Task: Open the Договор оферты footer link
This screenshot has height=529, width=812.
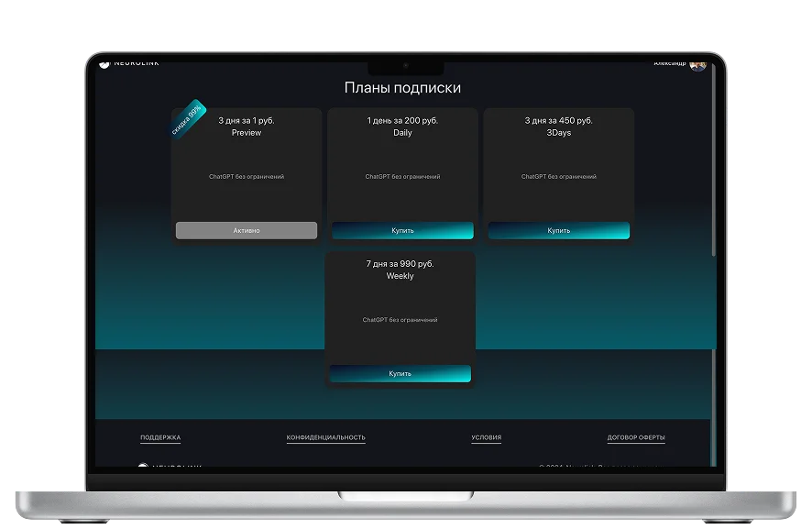Action: click(636, 437)
